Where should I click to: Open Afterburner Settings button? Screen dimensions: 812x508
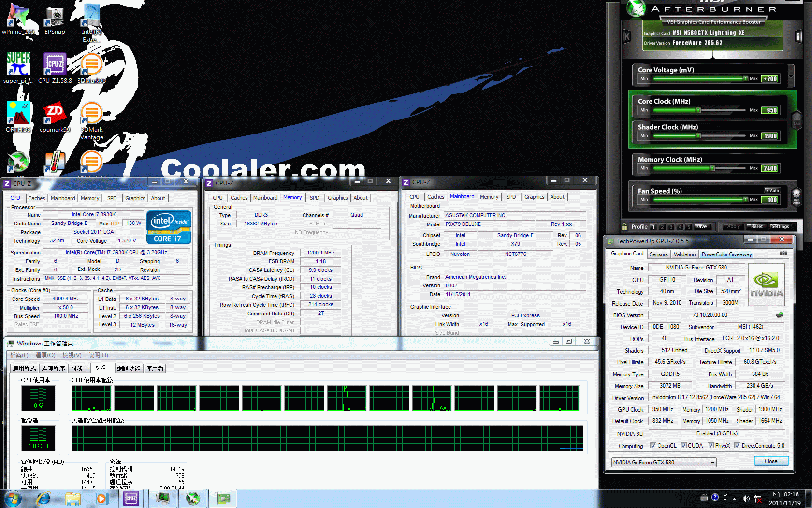(780, 226)
